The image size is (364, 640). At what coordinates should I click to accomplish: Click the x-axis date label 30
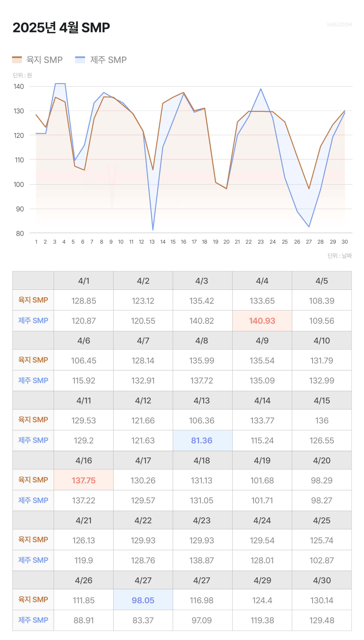click(344, 242)
